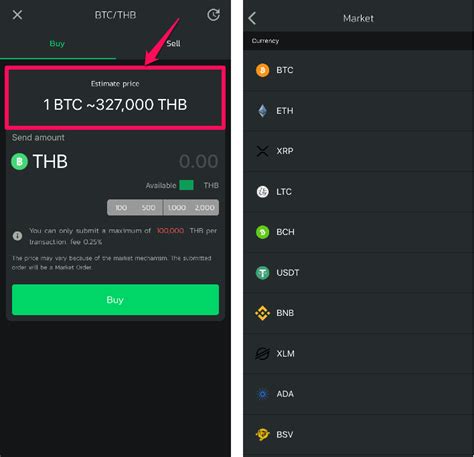Viewport: 474px width, 457px height.
Task: Choose the XRP currency icon
Action: pos(263,151)
